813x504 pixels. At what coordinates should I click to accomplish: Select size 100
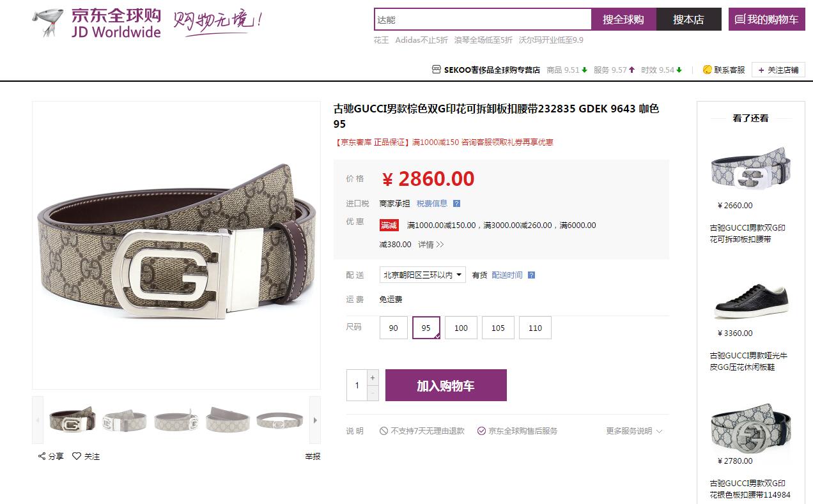pyautogui.click(x=461, y=328)
